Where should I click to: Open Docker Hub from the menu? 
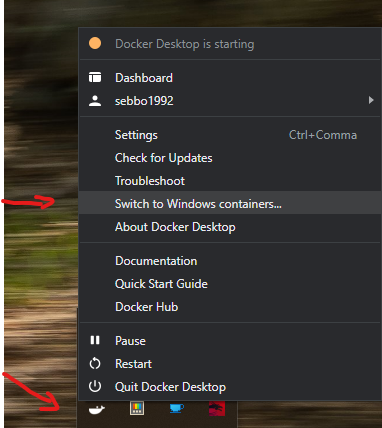click(x=230, y=307)
